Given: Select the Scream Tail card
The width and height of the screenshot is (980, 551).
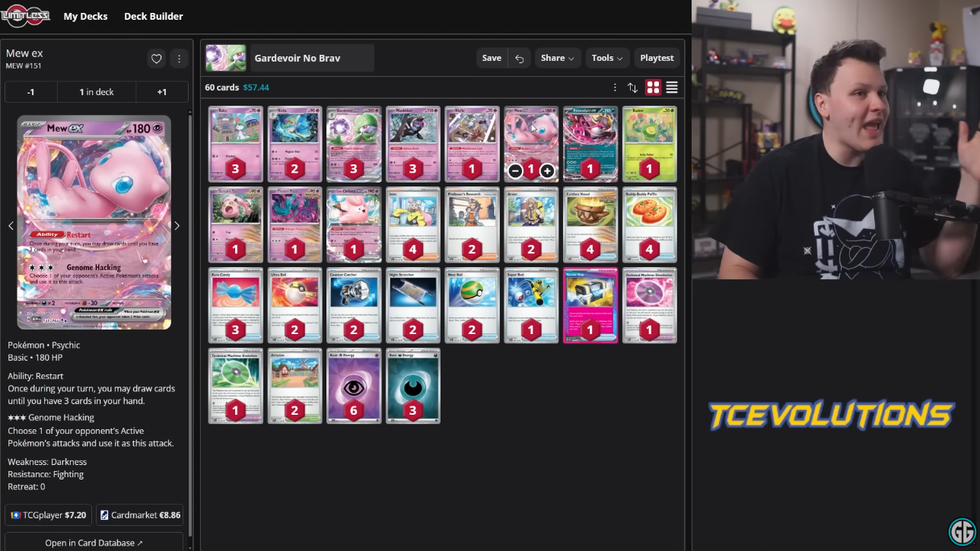Looking at the screenshot, I should tap(236, 225).
